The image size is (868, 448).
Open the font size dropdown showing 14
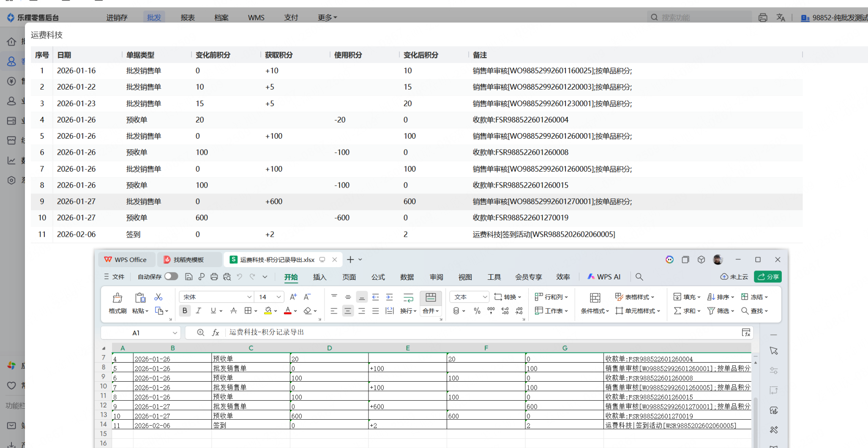(x=278, y=297)
